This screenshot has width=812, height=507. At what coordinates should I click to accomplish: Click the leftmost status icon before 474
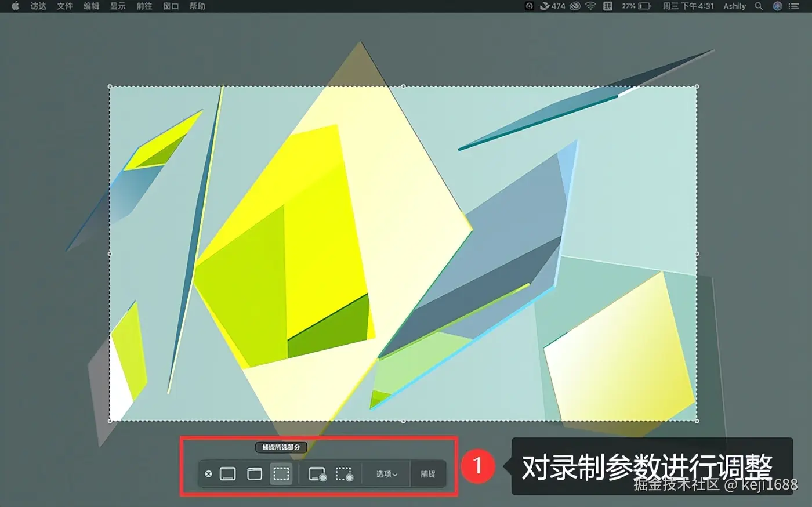[530, 6]
